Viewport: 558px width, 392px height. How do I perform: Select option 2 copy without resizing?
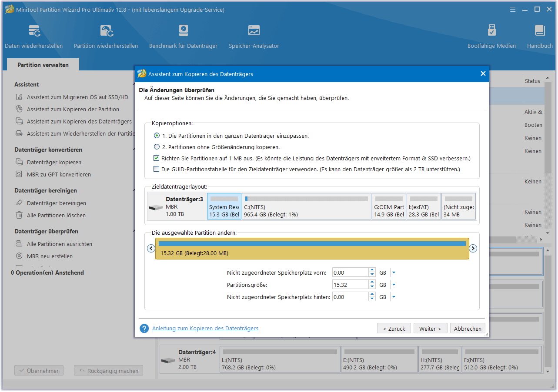point(157,147)
